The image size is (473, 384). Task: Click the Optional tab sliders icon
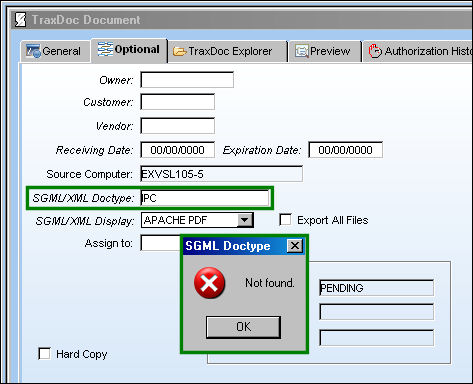click(105, 49)
